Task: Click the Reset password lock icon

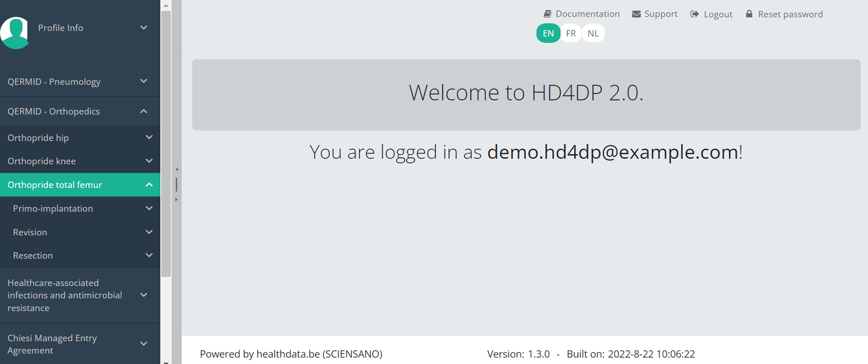Action: [749, 14]
